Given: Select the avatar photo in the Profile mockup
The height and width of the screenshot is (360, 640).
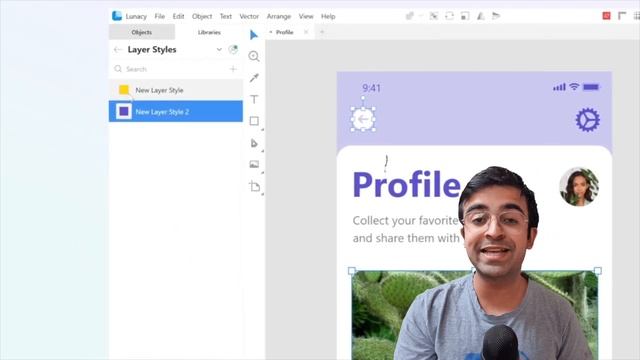Looking at the screenshot, I should (579, 187).
